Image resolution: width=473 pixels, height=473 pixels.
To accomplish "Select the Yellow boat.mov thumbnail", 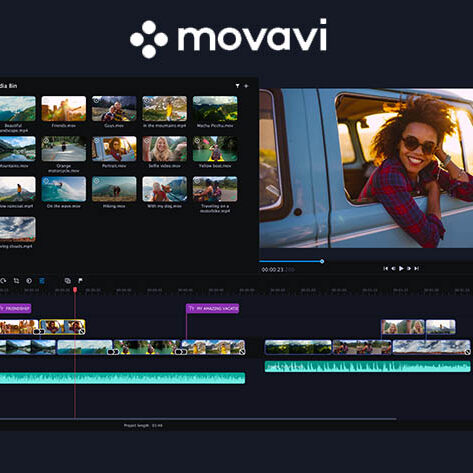I will [215, 149].
